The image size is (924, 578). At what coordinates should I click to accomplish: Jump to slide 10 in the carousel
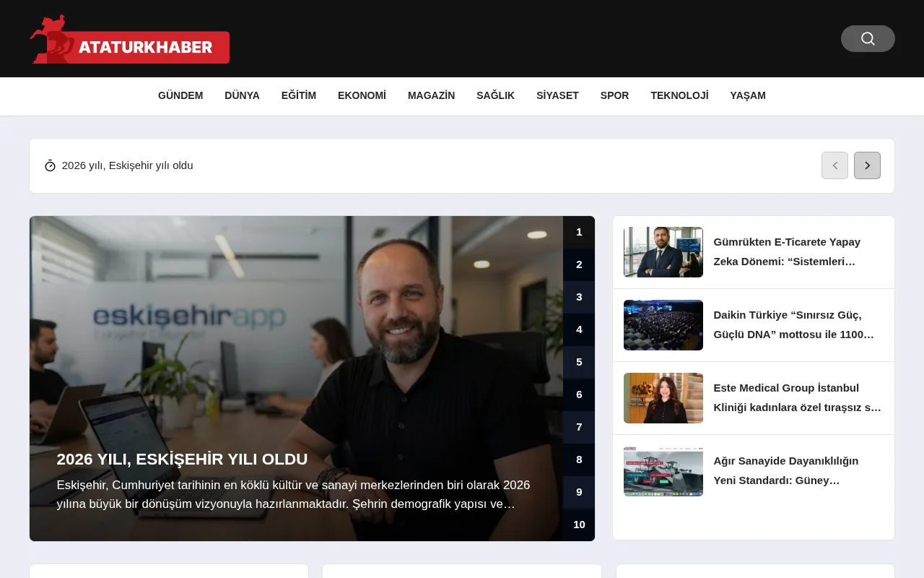coord(579,525)
